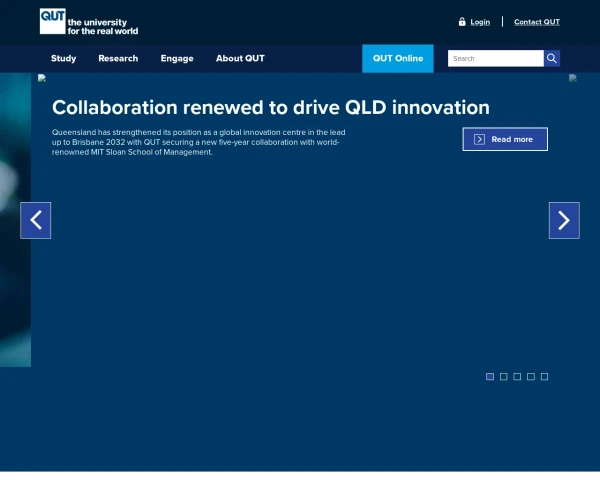Click 'the university for the real world' tagline

point(103,27)
